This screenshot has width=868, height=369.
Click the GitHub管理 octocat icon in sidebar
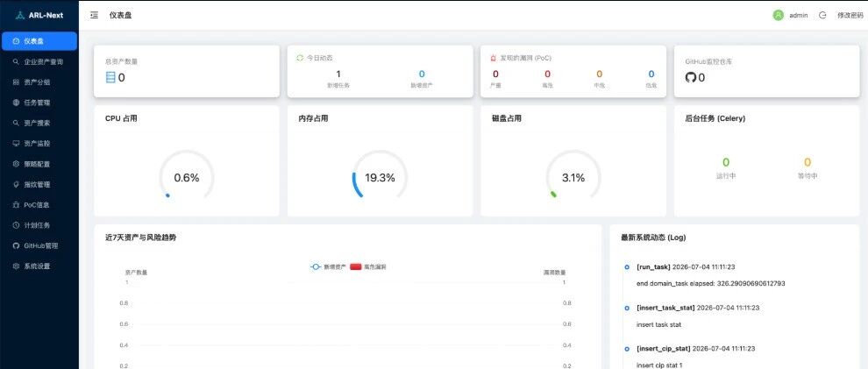pos(16,245)
